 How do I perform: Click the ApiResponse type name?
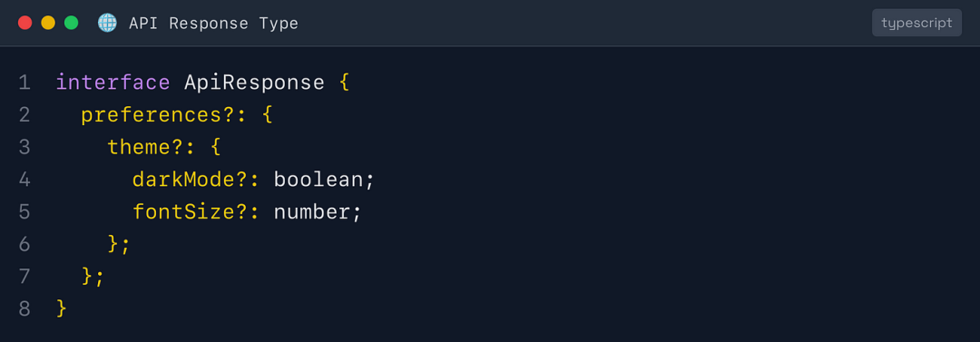point(254,83)
